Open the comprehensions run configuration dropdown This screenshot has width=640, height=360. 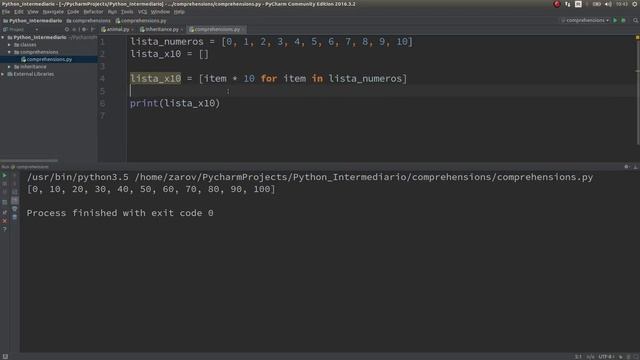click(x=585, y=20)
